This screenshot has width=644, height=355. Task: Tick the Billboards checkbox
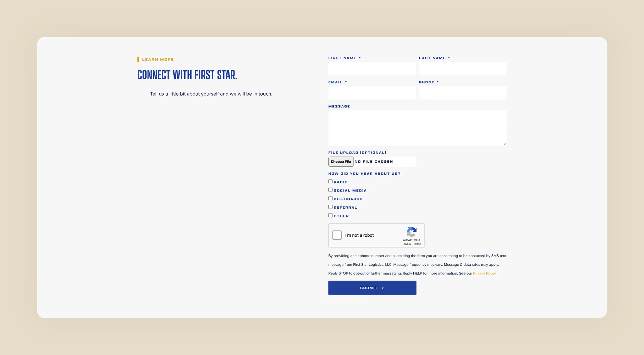click(330, 198)
